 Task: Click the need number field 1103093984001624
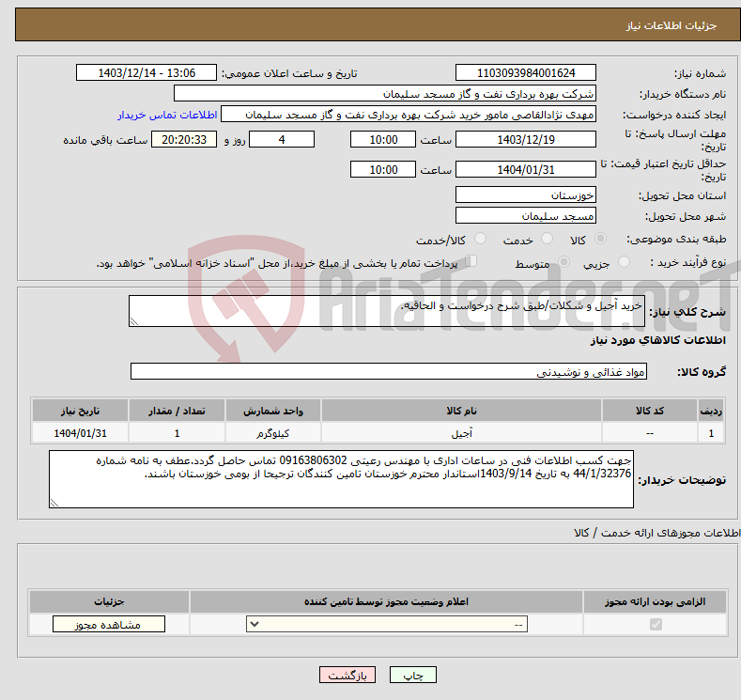[526, 72]
